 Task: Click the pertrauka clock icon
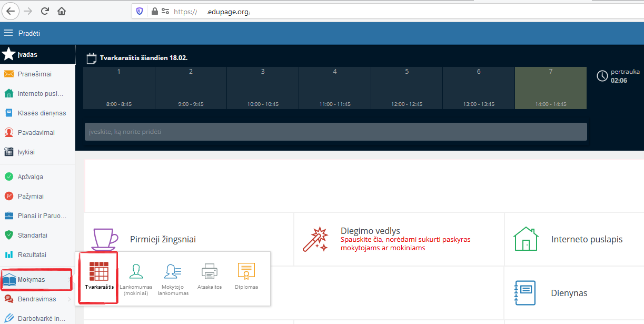602,76
